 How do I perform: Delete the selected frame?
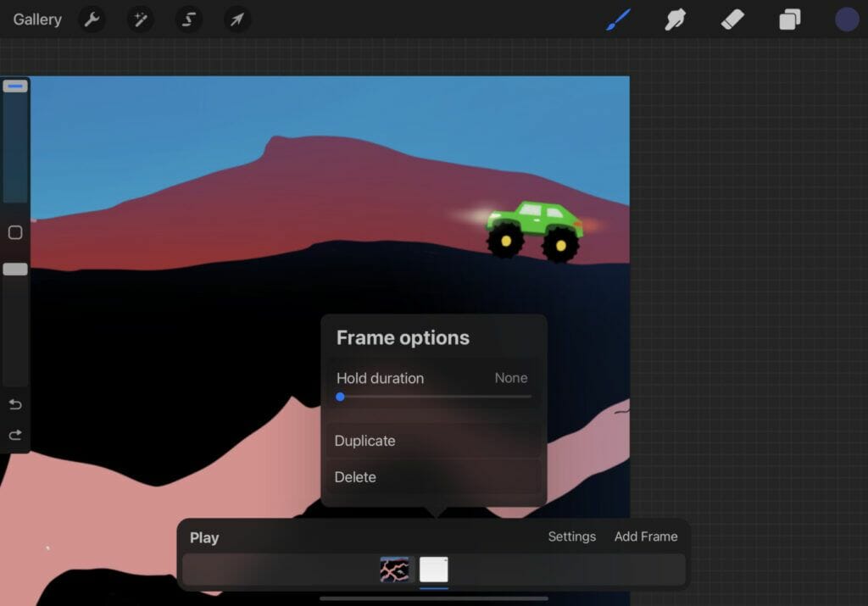pos(434,477)
